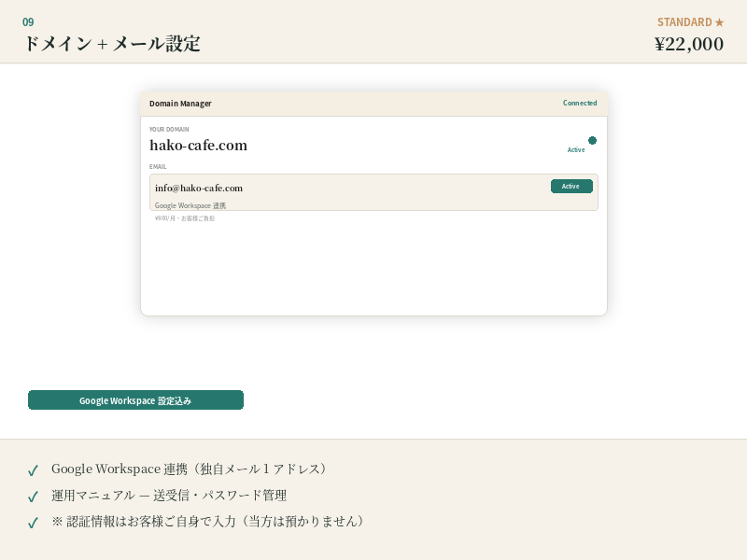Click the 09 page number

28,21
